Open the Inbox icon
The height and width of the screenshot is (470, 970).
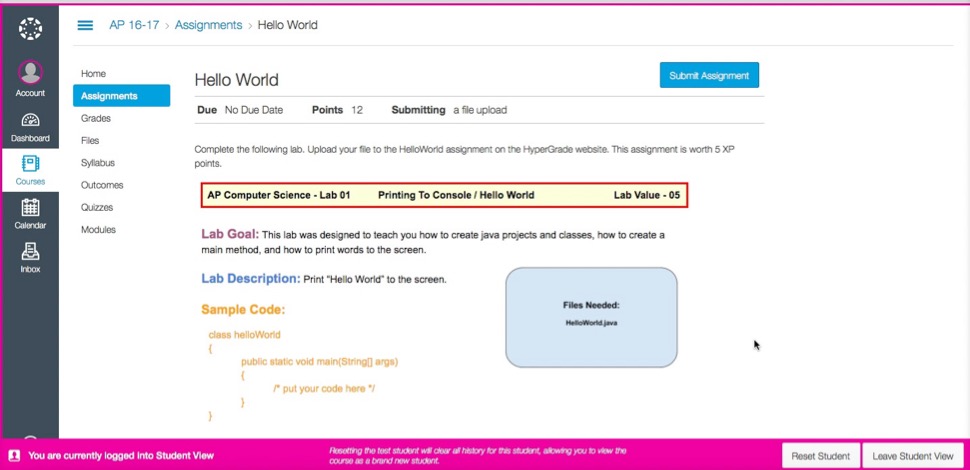coord(30,252)
